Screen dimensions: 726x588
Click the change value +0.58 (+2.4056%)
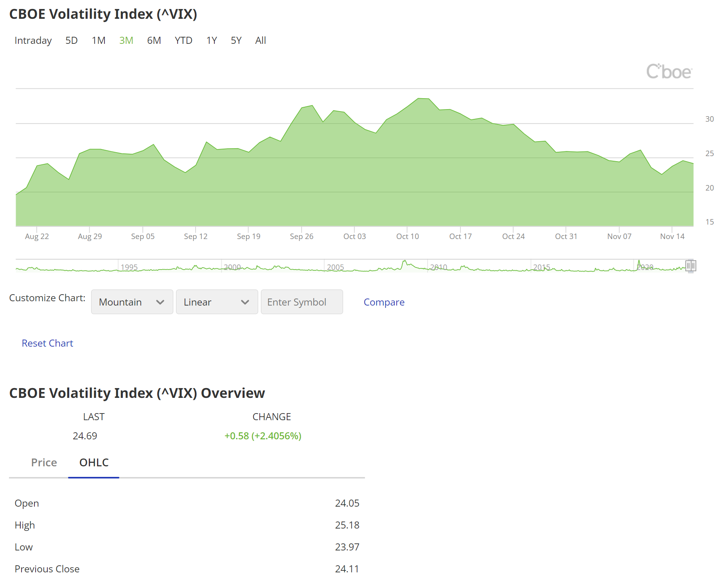click(x=263, y=436)
